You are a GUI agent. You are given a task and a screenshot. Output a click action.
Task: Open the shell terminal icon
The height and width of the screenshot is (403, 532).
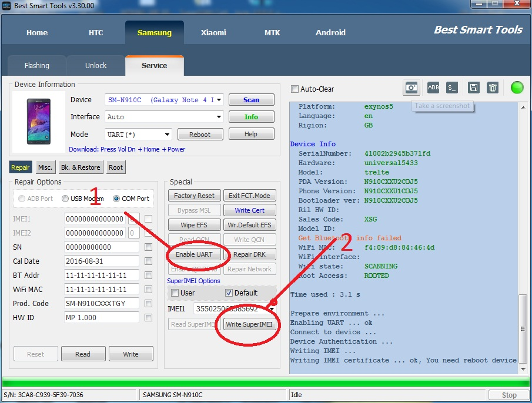[451, 88]
